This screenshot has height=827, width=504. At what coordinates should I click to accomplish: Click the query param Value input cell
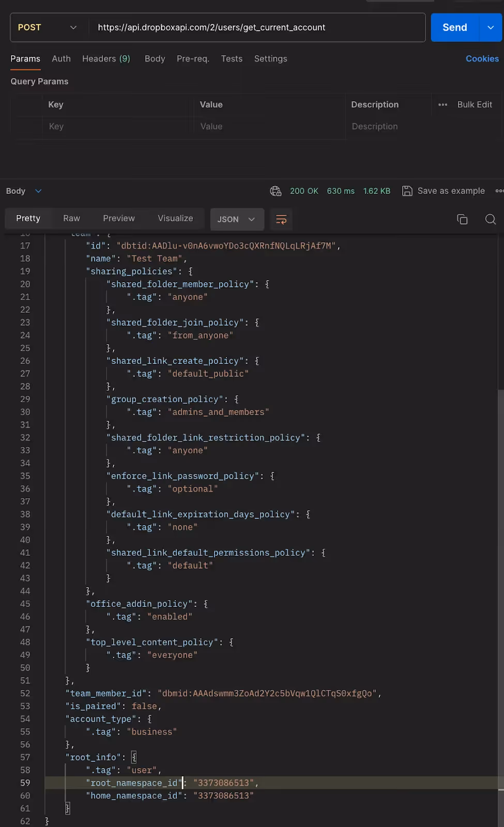pos(269,127)
